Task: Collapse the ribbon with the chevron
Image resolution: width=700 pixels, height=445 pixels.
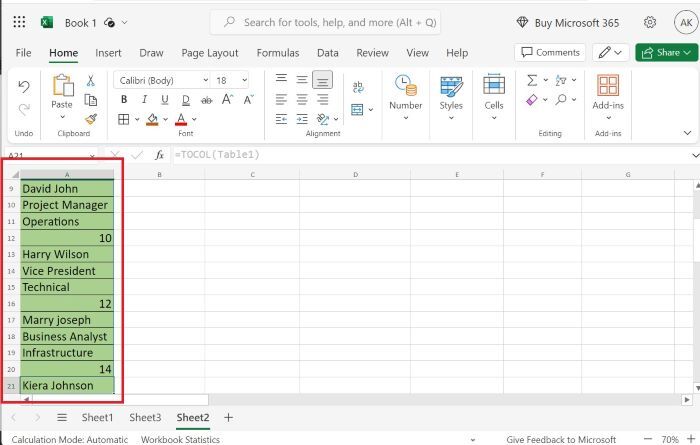Action: (x=688, y=133)
